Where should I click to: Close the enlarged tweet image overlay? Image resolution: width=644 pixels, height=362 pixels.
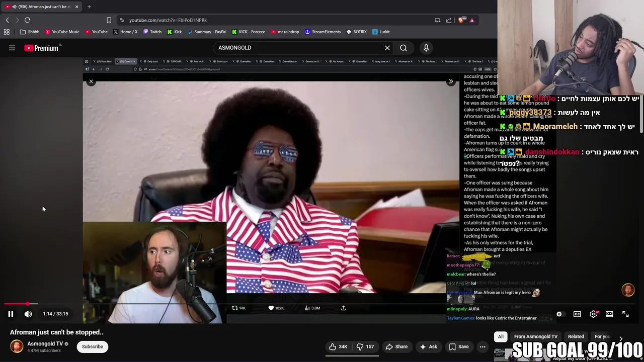(91, 81)
